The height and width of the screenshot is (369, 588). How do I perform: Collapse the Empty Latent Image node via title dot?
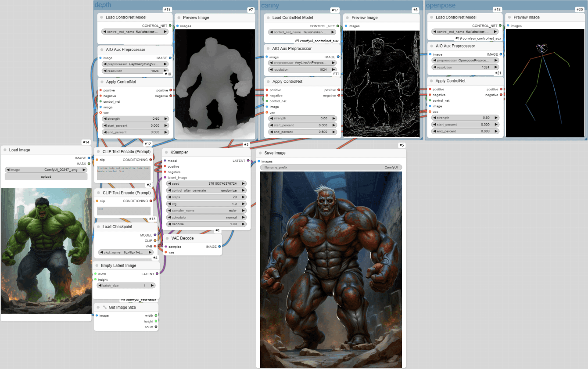[97, 265]
